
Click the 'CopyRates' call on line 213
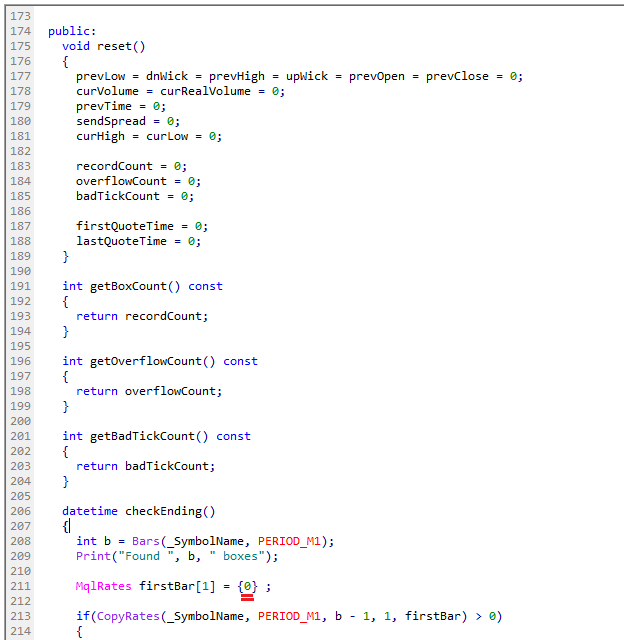click(x=128, y=616)
